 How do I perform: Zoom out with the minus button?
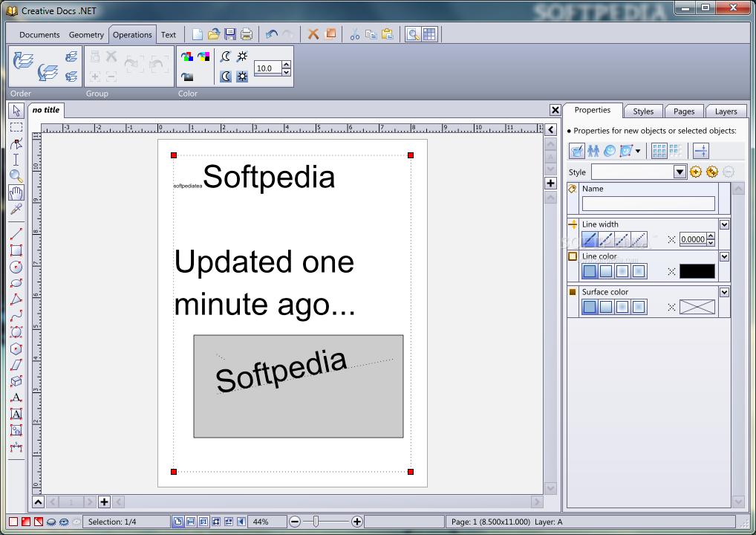click(295, 522)
